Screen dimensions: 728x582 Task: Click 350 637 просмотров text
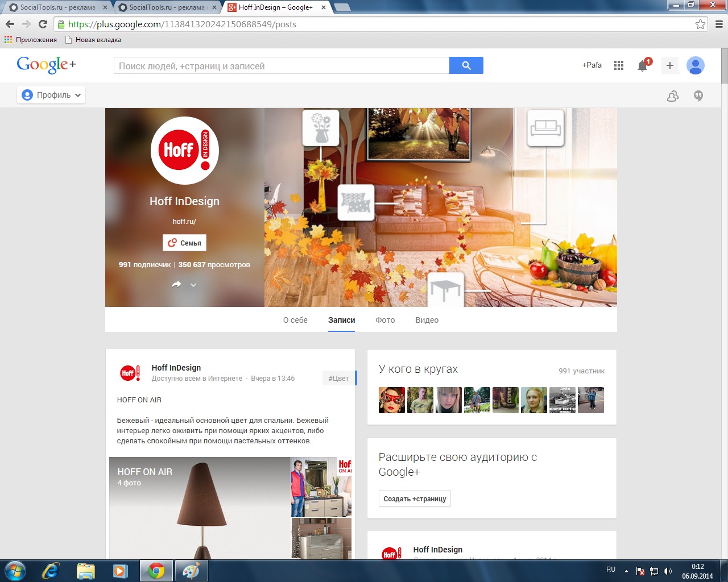click(x=214, y=265)
